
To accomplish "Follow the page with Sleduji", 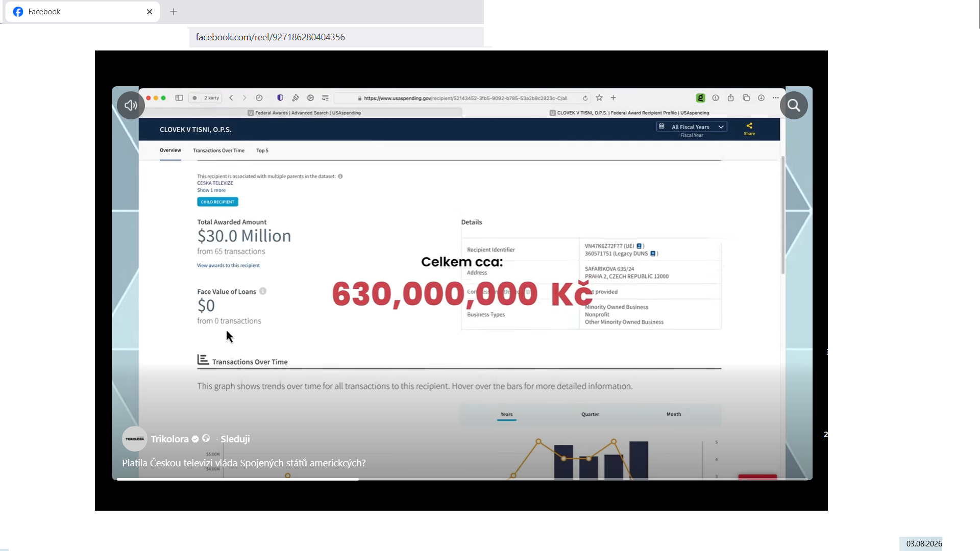I will pyautogui.click(x=235, y=439).
